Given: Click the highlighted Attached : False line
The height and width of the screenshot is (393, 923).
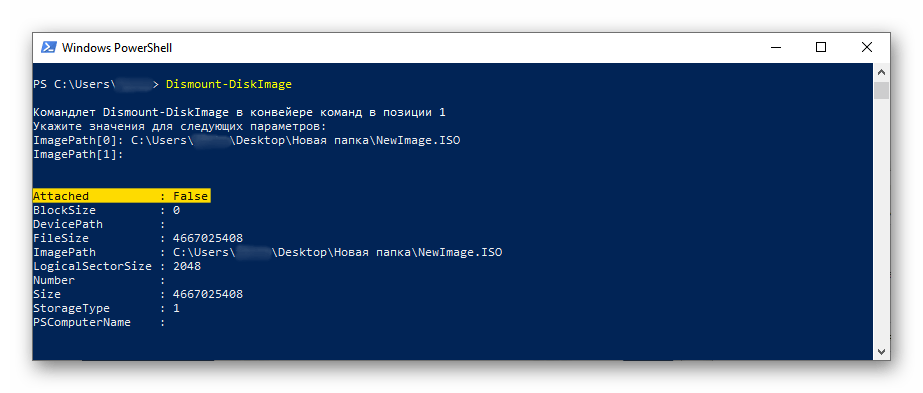Looking at the screenshot, I should [121, 196].
